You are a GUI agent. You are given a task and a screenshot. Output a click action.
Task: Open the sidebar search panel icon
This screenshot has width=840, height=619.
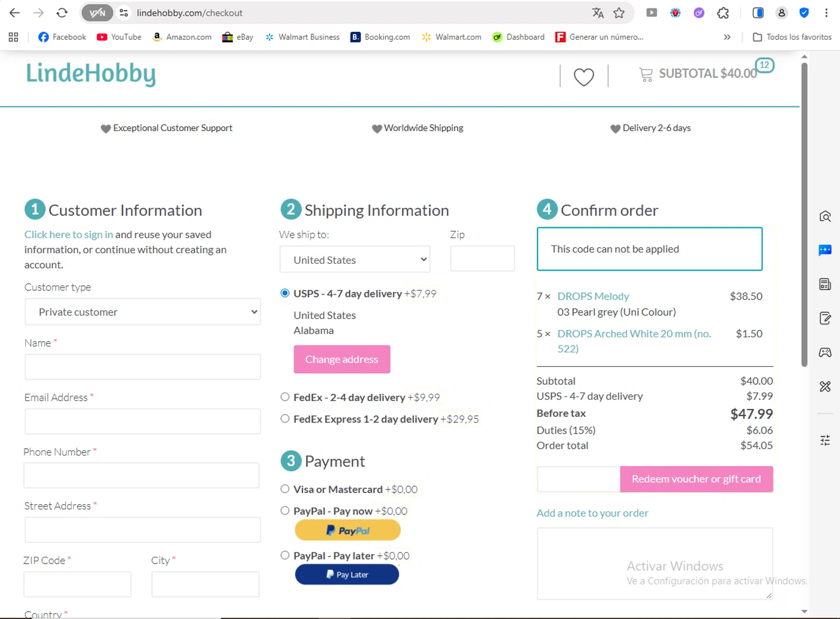(x=825, y=216)
